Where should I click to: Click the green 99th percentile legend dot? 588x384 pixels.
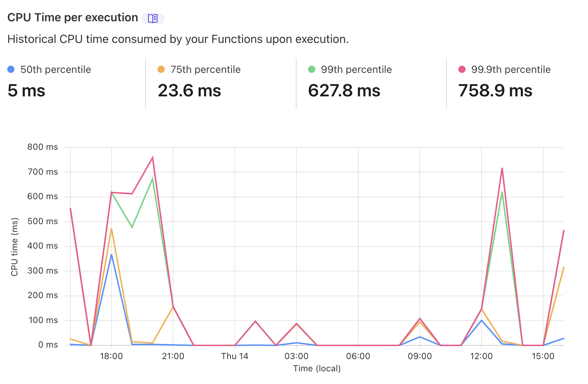[x=311, y=69]
